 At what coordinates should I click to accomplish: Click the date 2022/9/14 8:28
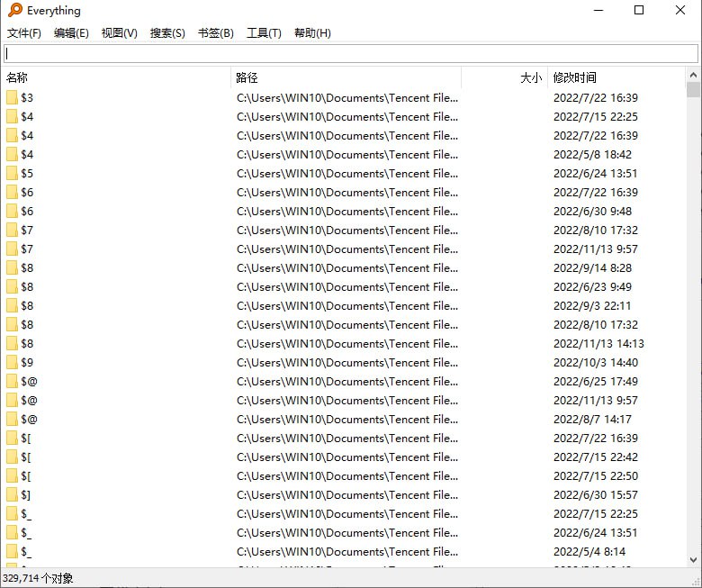click(x=592, y=267)
